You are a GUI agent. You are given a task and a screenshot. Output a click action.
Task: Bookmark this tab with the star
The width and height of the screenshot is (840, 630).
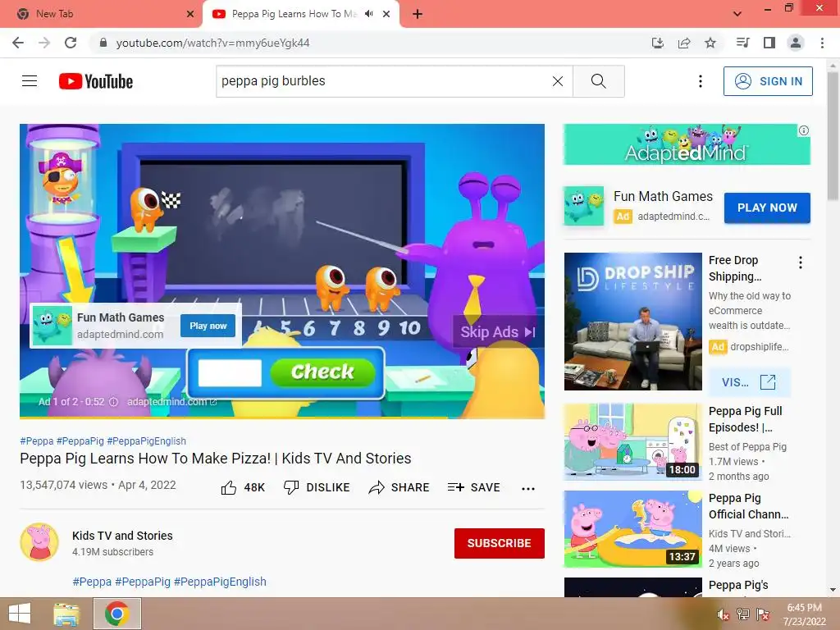coord(710,43)
